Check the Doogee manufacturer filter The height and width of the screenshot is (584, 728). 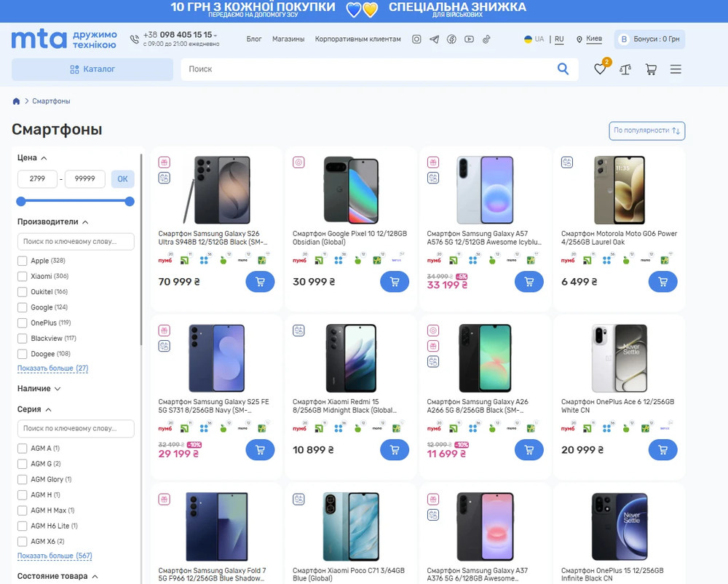point(23,354)
